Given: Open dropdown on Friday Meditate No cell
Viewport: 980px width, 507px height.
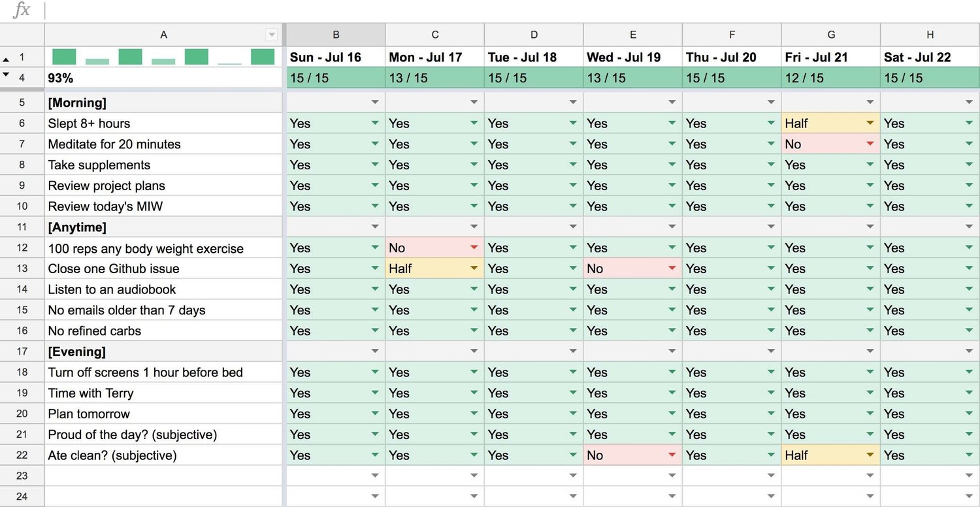Looking at the screenshot, I should tap(870, 144).
